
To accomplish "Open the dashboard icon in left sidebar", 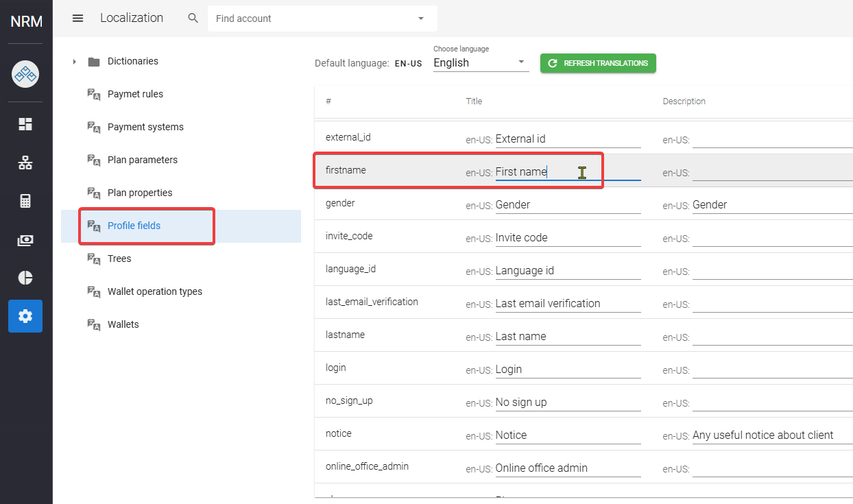I will (25, 124).
